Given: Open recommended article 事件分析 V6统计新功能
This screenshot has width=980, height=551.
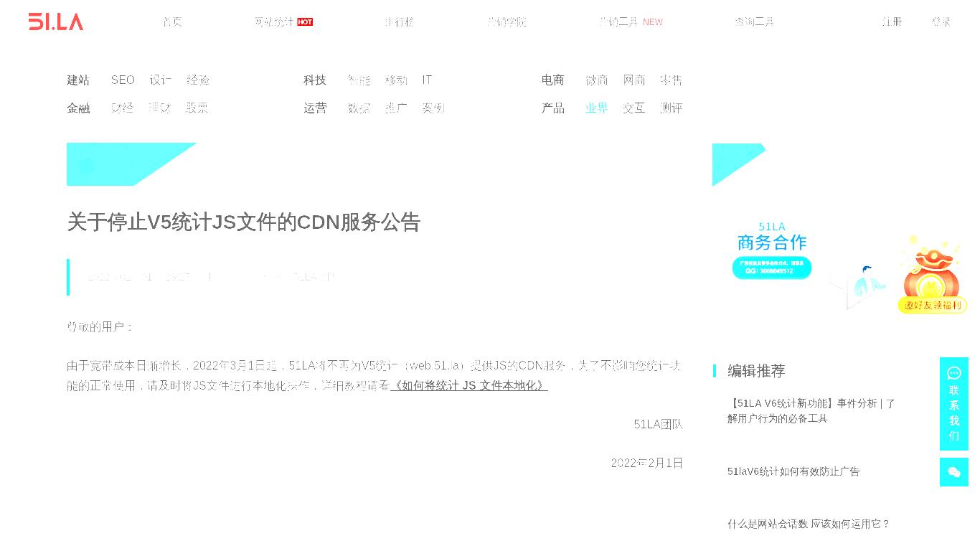Looking at the screenshot, I should coord(811,410).
